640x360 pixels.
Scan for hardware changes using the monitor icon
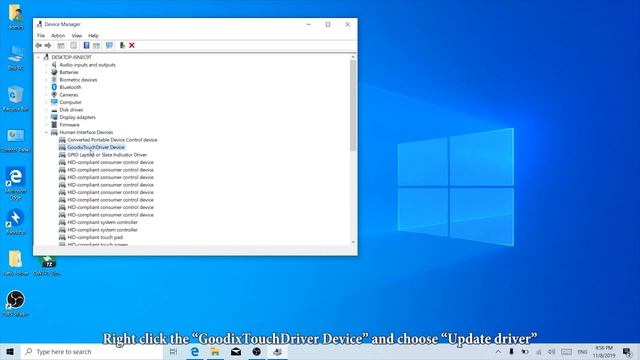coord(109,45)
